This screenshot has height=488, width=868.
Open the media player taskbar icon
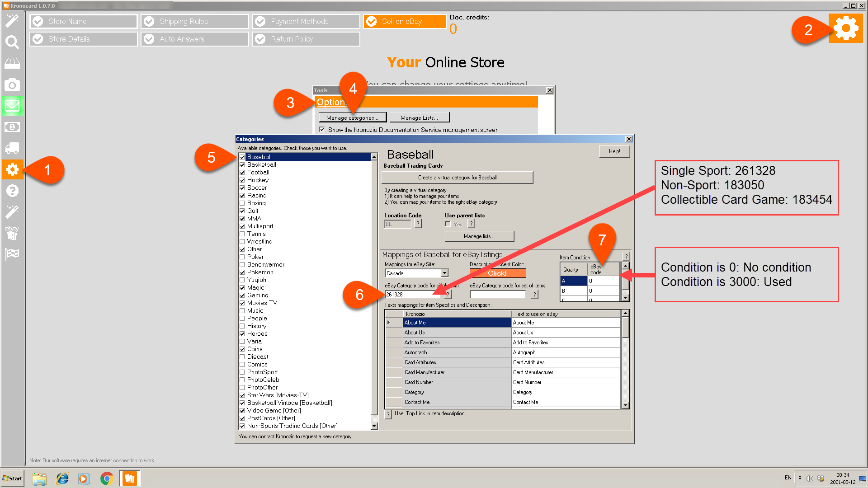click(x=84, y=479)
